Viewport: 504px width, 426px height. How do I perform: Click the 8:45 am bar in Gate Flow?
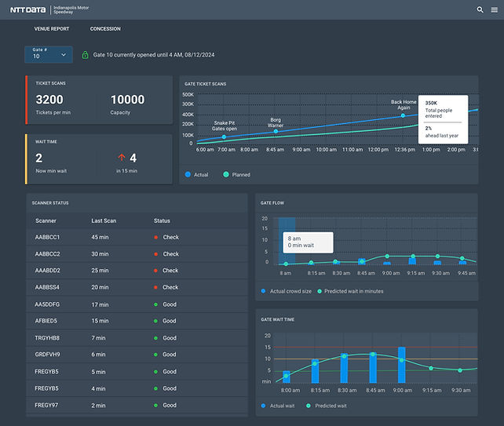(x=362, y=261)
